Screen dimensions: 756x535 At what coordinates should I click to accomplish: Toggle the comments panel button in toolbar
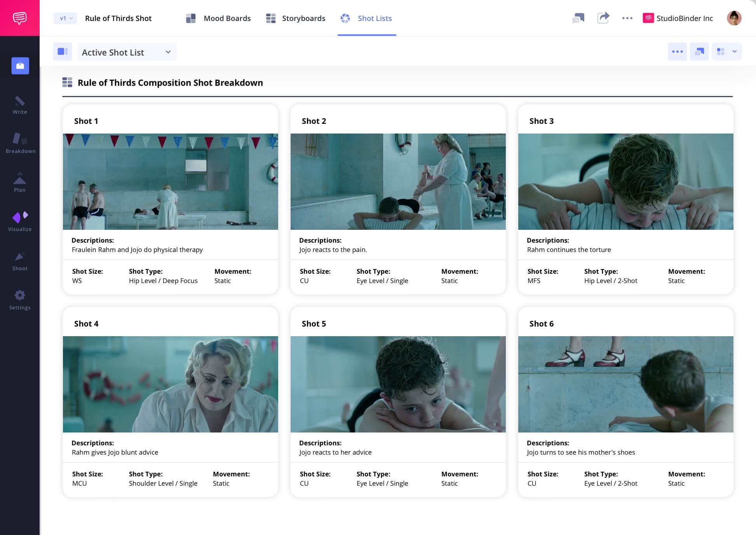coord(699,52)
